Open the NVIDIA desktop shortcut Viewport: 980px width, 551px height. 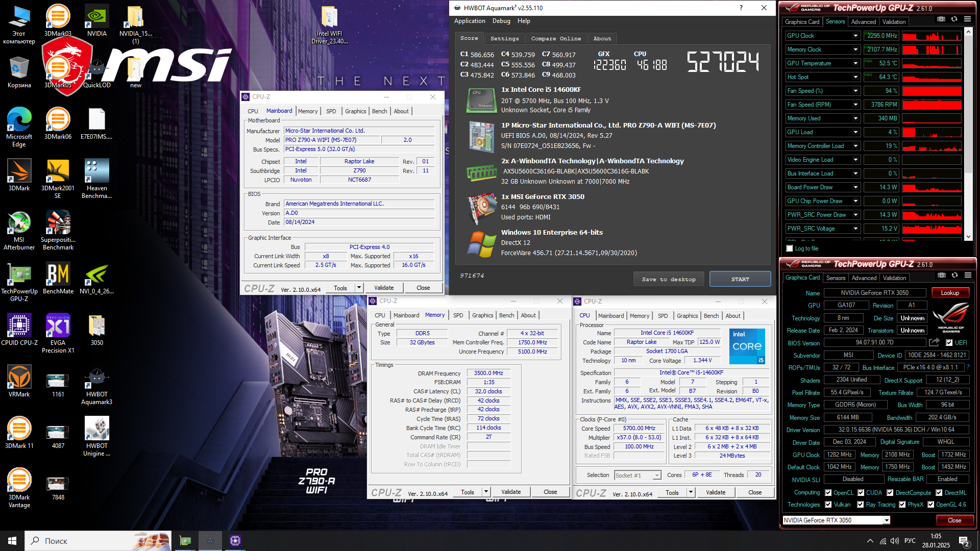(x=96, y=20)
